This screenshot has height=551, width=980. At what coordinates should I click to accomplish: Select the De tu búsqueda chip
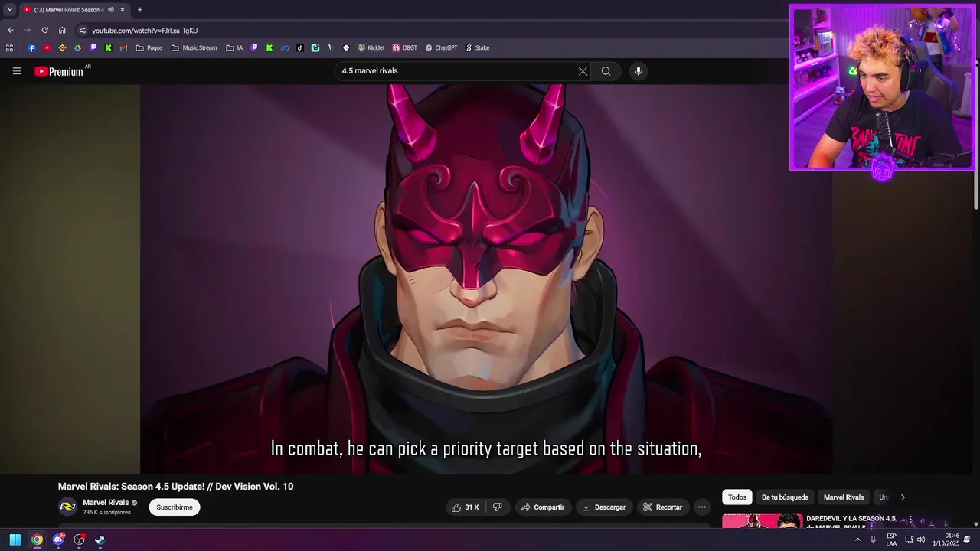coord(785,497)
